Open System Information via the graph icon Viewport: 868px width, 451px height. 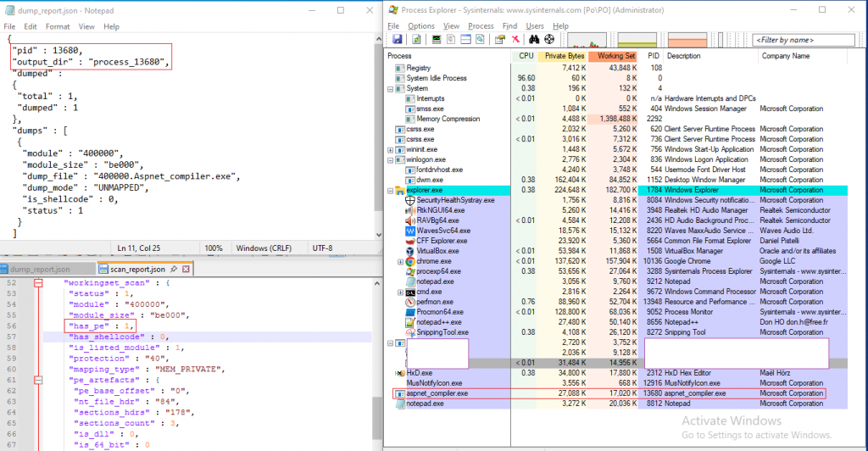point(437,40)
